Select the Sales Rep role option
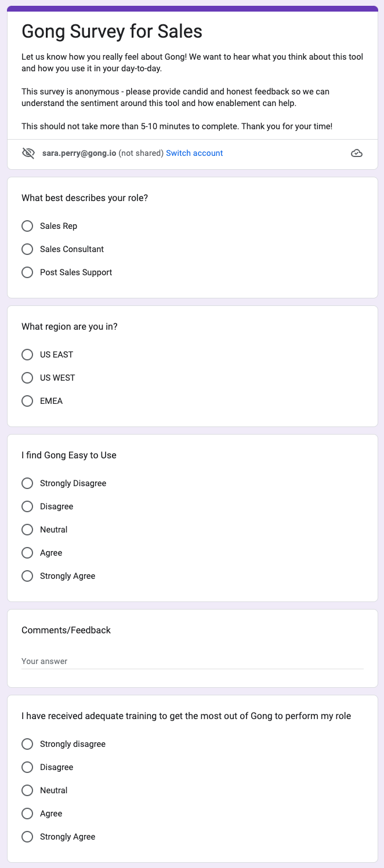The image size is (384, 868). click(x=27, y=226)
